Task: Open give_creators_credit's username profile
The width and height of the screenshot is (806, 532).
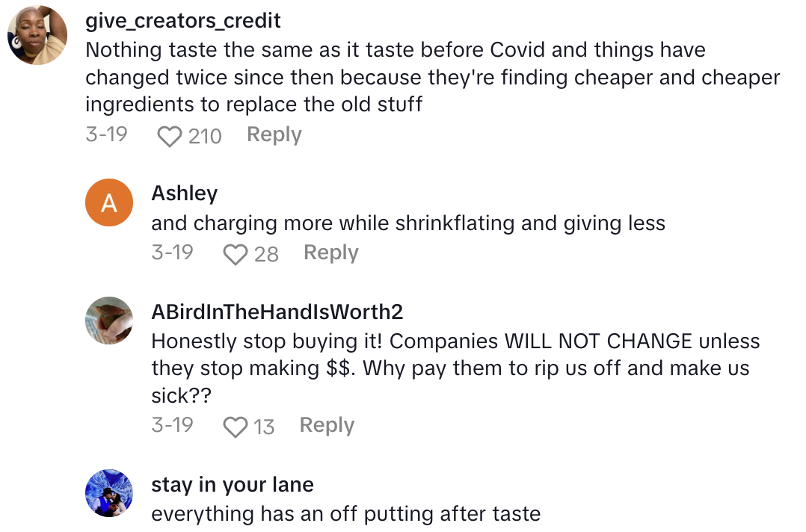Action: tap(183, 21)
